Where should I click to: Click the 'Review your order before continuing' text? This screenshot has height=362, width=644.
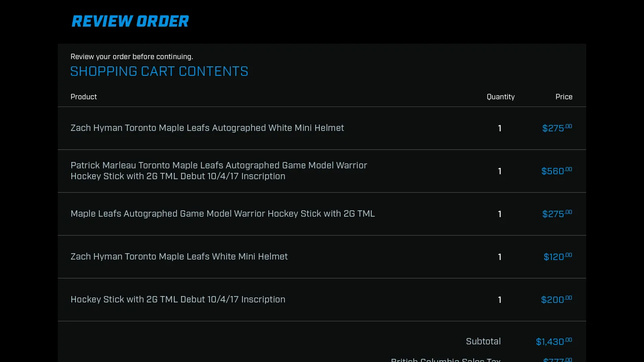coord(132,56)
